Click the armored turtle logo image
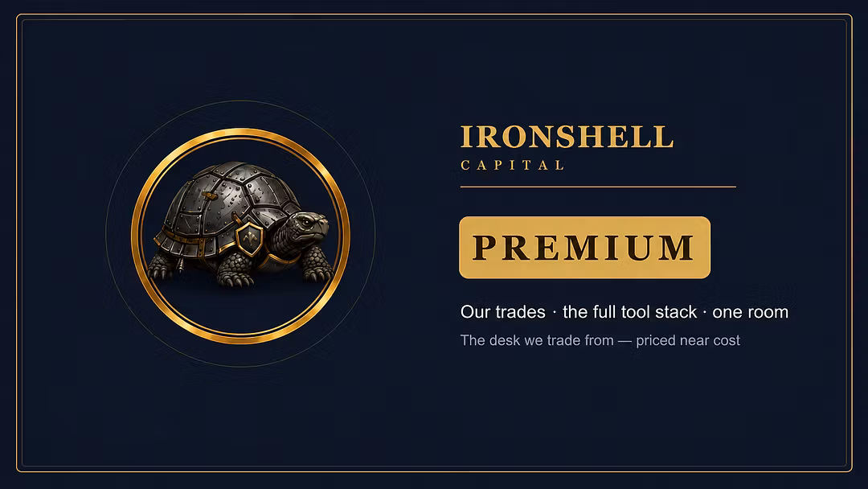This screenshot has height=489, width=868. tap(240, 236)
